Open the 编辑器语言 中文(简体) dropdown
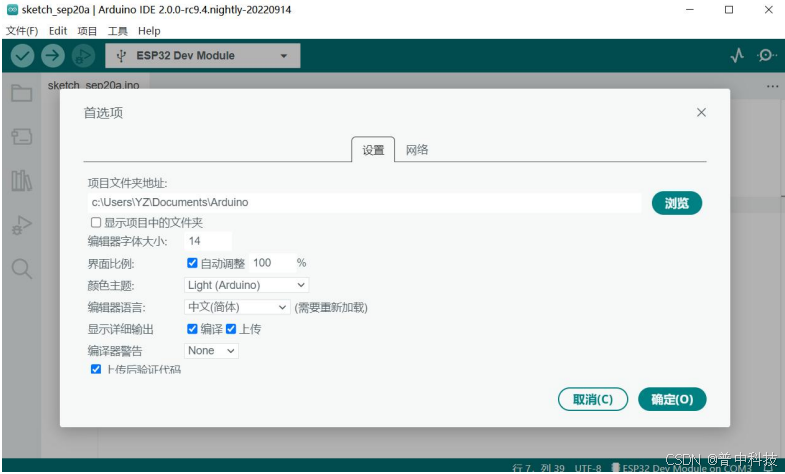Viewport: 785px width, 474px height. (x=237, y=307)
